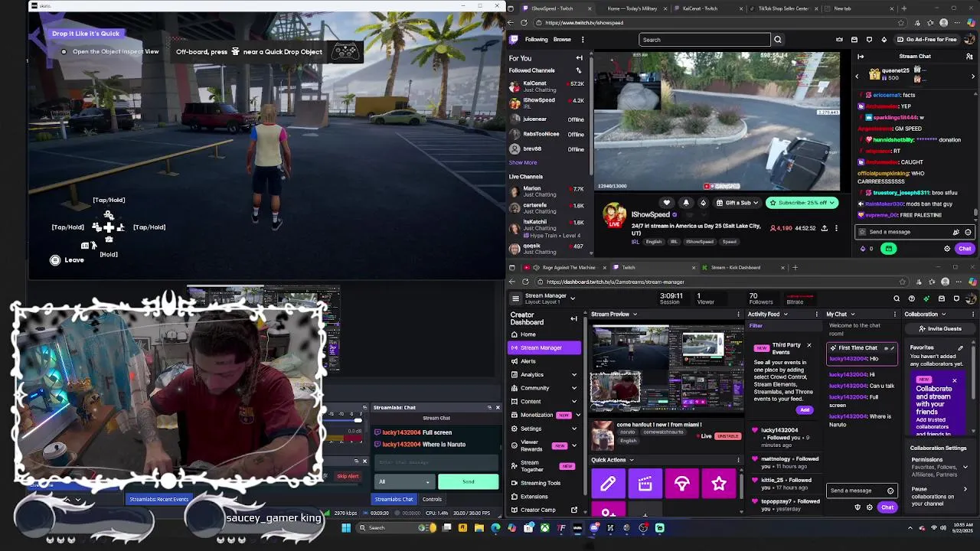Open Stream Preview panel dropdown

(x=635, y=315)
